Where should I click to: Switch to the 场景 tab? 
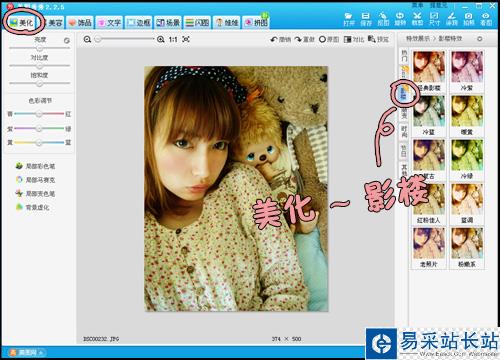click(x=168, y=22)
